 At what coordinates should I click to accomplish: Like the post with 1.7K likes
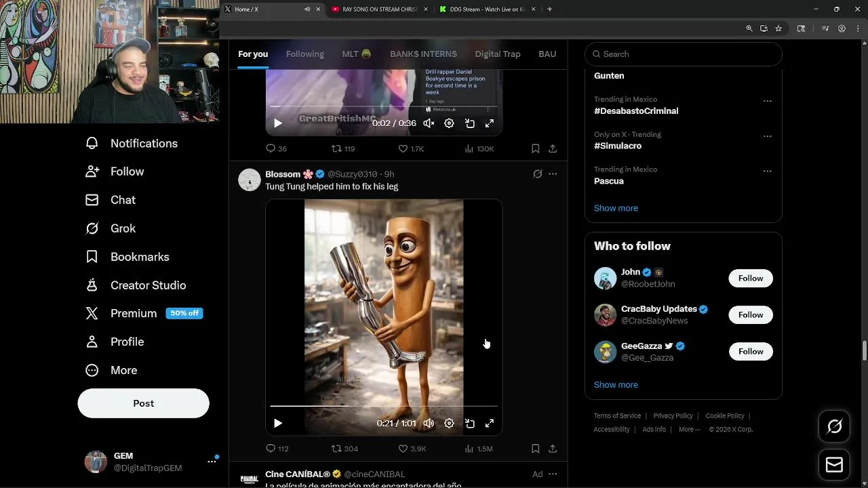(x=411, y=148)
